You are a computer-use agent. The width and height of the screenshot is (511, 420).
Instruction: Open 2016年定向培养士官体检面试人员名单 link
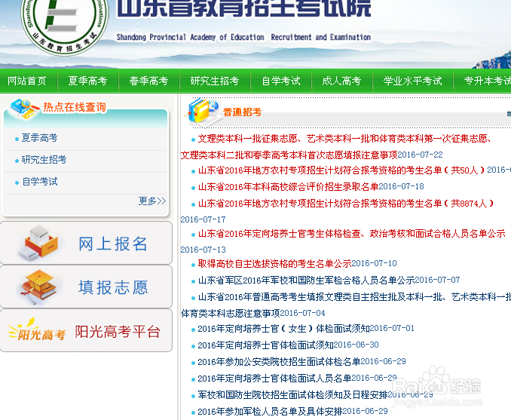click(274, 379)
